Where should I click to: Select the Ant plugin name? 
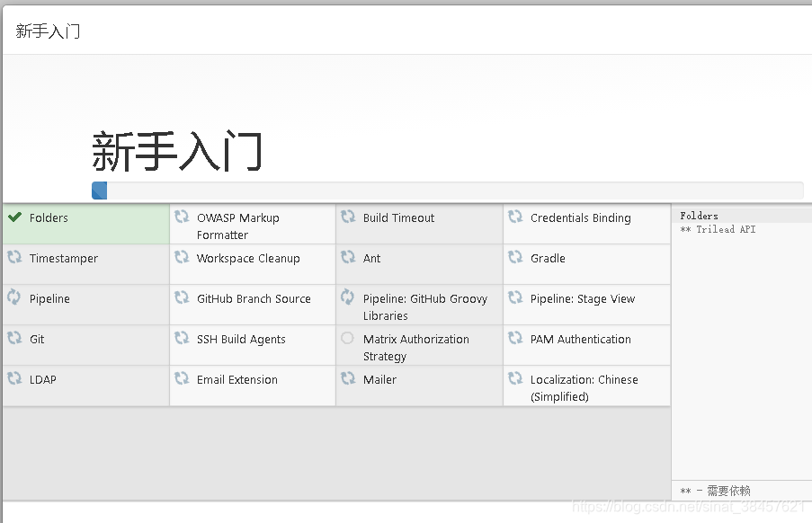371,258
